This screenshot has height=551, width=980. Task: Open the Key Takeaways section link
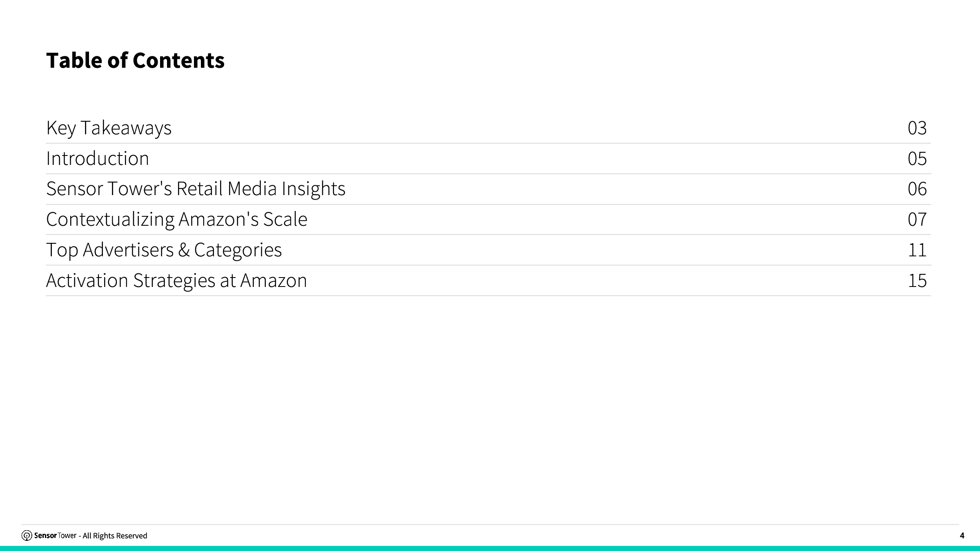click(x=109, y=128)
